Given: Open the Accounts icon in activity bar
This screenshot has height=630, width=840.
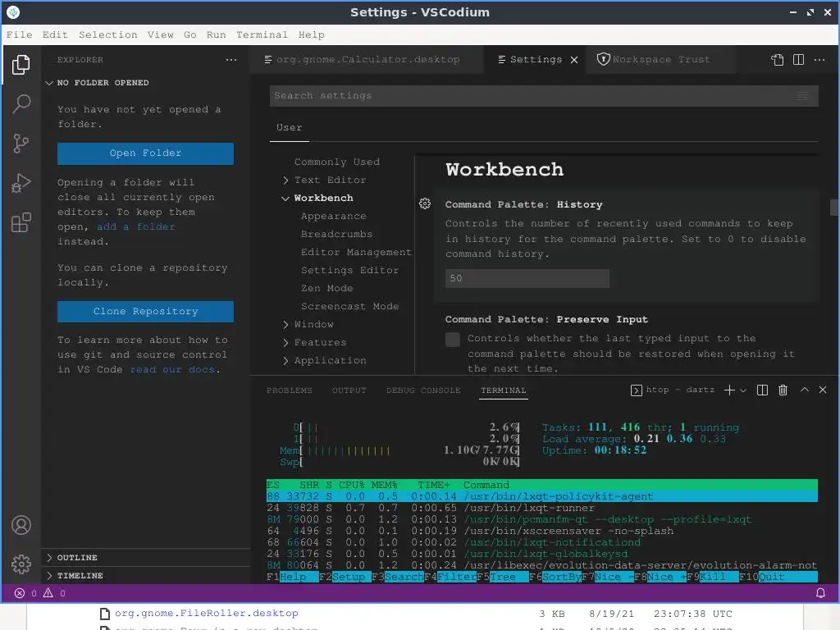Looking at the screenshot, I should (21, 525).
